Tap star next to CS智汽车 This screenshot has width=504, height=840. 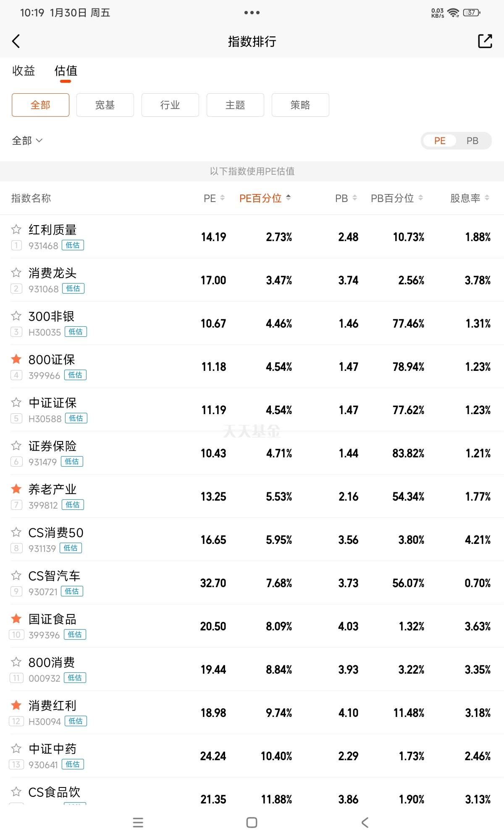(16, 575)
